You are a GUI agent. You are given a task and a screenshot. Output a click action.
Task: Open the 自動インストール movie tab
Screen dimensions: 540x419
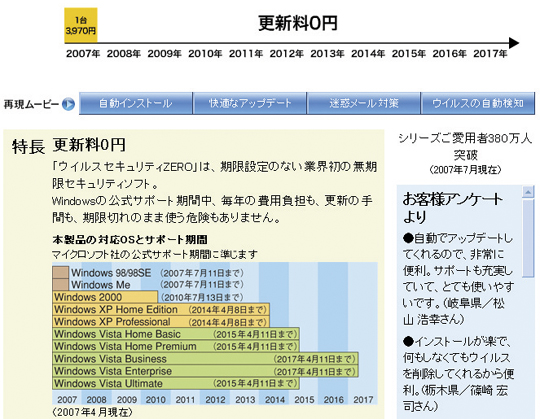click(x=136, y=103)
